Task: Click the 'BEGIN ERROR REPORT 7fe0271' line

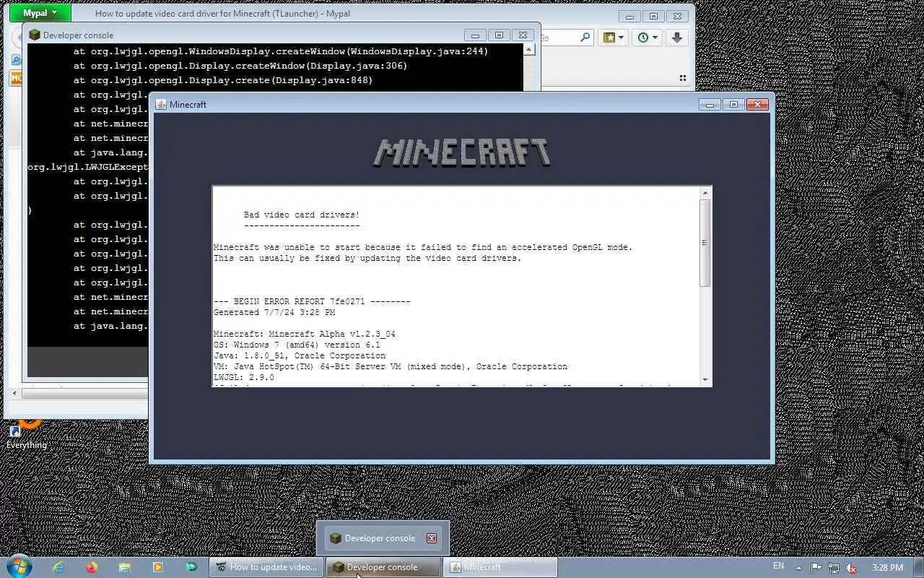Action: (312, 301)
